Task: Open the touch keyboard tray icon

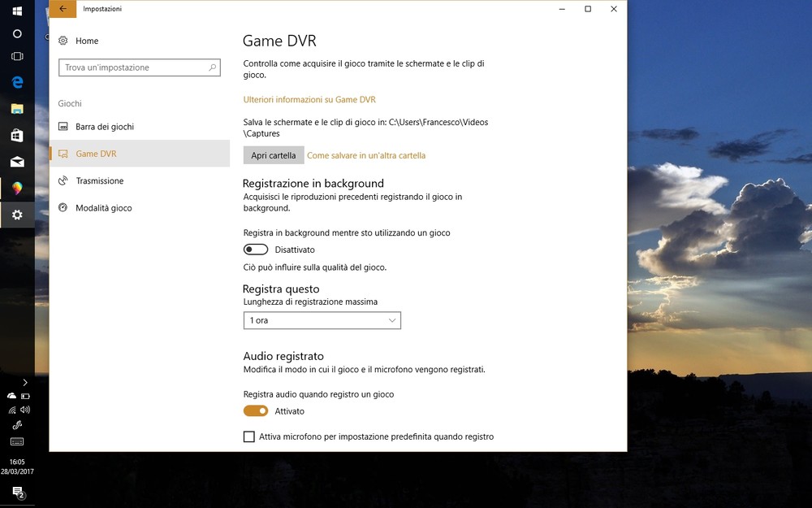Action: (x=17, y=441)
